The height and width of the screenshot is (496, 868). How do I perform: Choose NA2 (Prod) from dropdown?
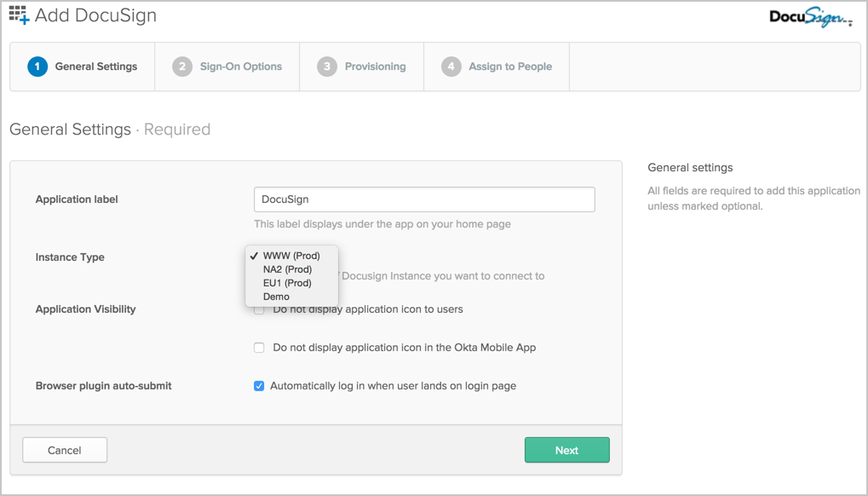click(x=287, y=269)
